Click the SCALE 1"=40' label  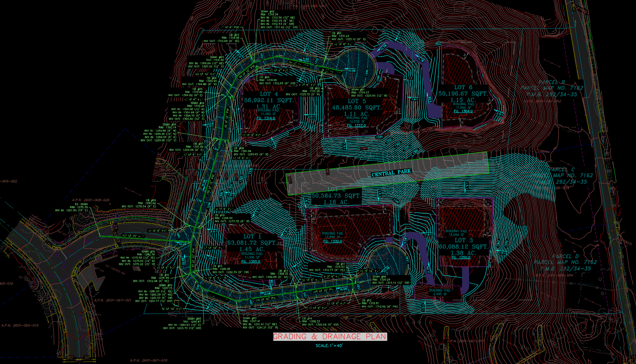[x=329, y=346]
